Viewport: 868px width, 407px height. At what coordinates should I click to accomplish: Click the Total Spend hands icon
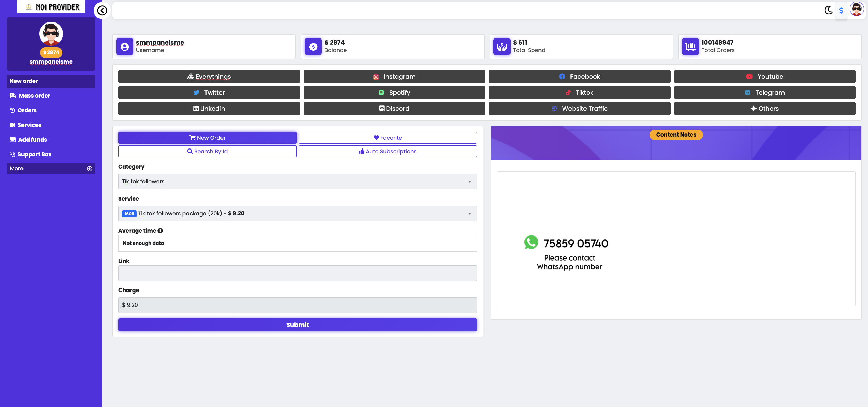point(502,47)
